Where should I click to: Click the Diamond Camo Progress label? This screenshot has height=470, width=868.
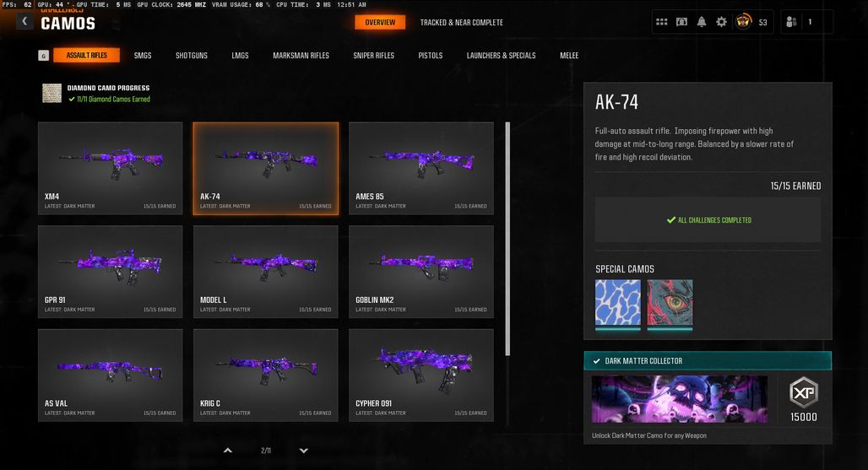click(x=108, y=88)
